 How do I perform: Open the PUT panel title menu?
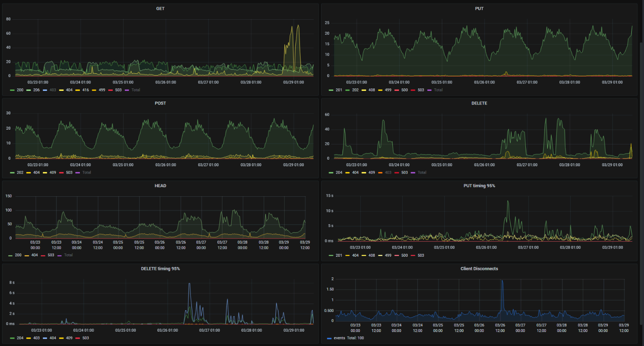(479, 9)
